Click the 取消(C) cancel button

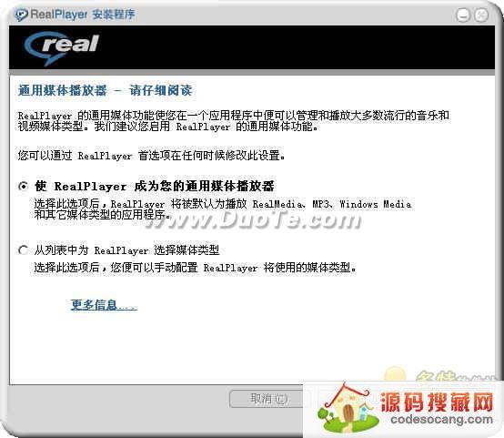[267, 399]
